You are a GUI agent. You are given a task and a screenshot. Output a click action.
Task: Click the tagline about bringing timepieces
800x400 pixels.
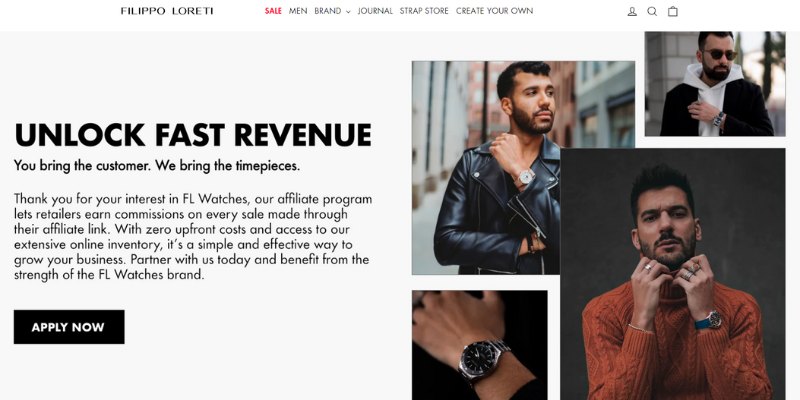pyautogui.click(x=157, y=166)
